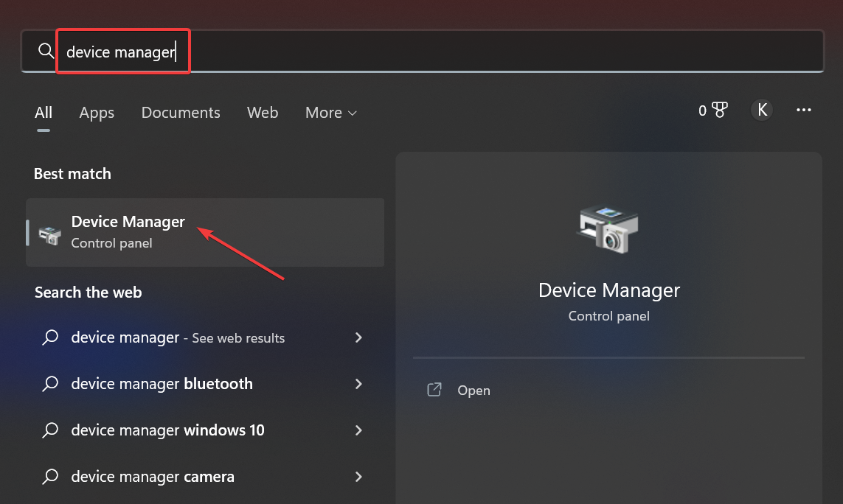The height and width of the screenshot is (504, 843).
Task: Expand device manager camera suggestion chevron
Action: click(358, 477)
